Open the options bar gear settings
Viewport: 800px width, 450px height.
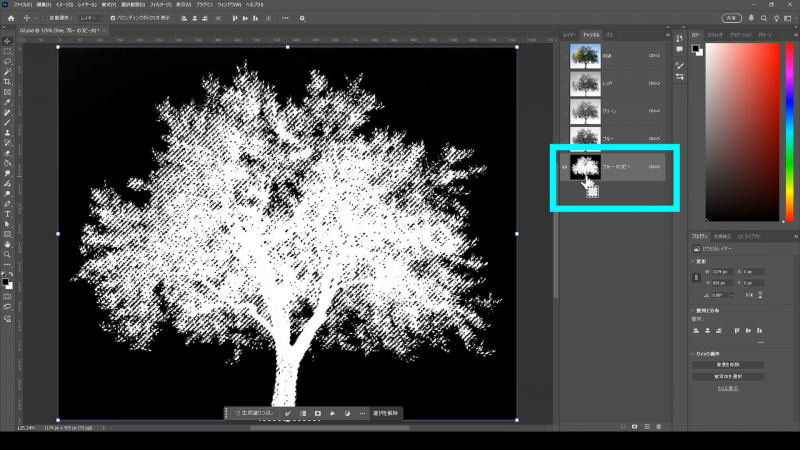click(302, 18)
